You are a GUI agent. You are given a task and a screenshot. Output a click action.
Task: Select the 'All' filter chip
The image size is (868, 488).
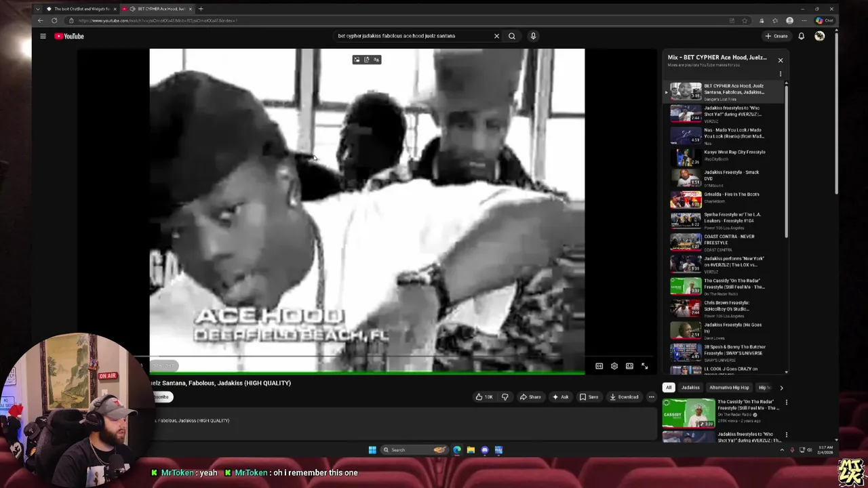tap(669, 388)
